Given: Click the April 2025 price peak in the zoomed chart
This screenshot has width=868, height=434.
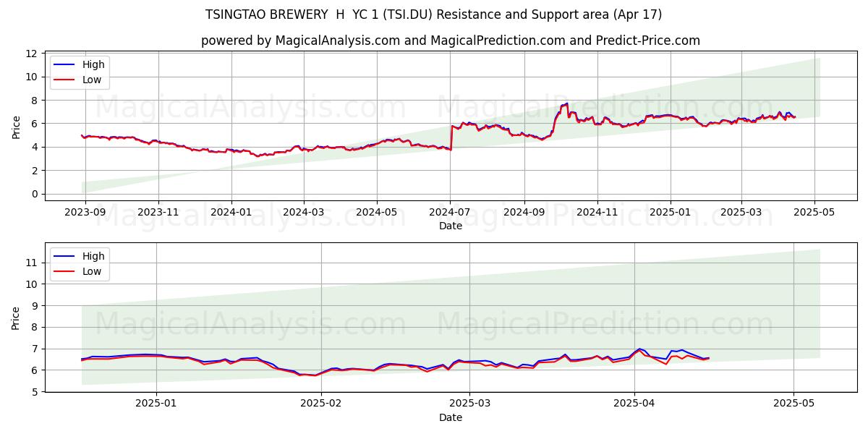Looking at the screenshot, I should (639, 349).
